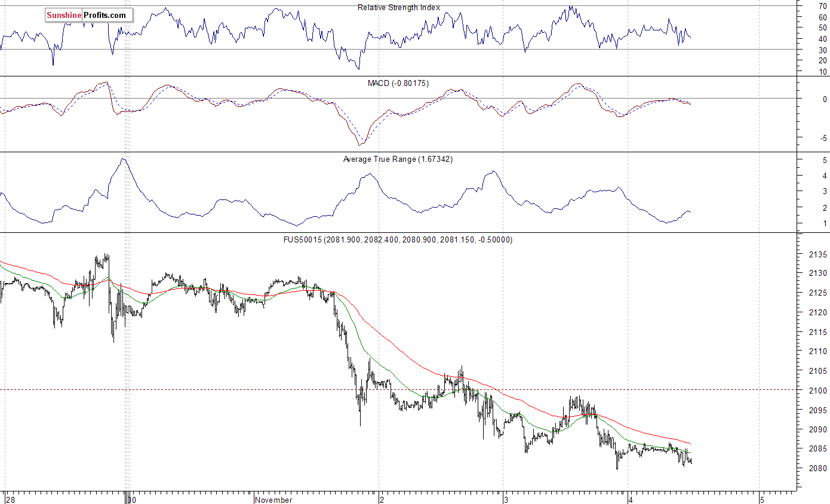Open the SunshineProfits.com logo link
830x504 pixels.
coord(88,16)
